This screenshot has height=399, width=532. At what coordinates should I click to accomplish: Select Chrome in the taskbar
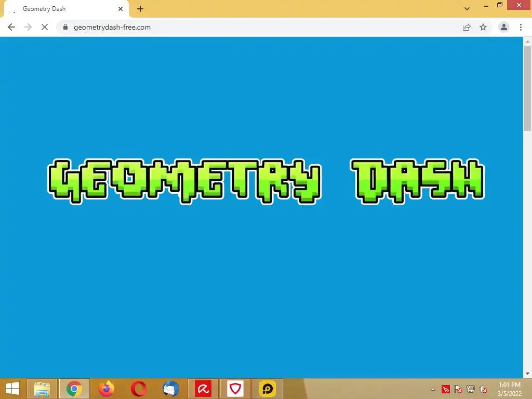(74, 389)
